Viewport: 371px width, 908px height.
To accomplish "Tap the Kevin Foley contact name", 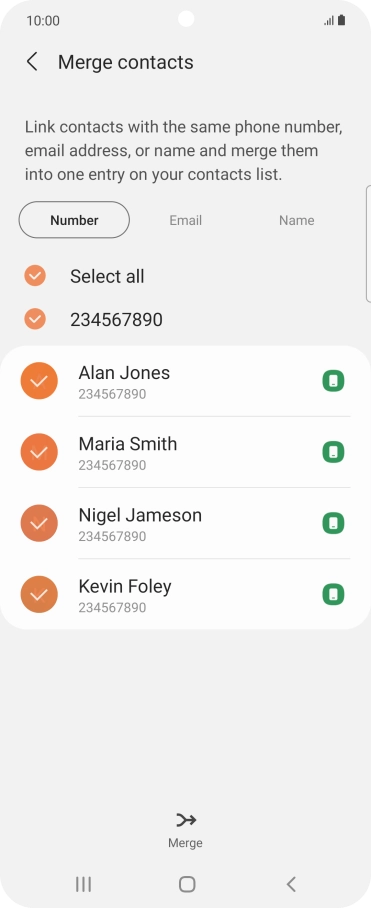I will [125, 586].
